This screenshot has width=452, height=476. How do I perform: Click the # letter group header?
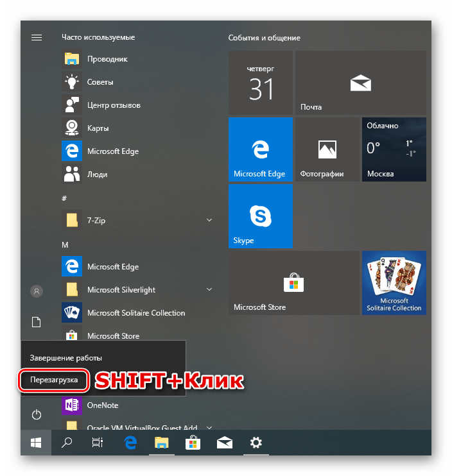pos(64,198)
